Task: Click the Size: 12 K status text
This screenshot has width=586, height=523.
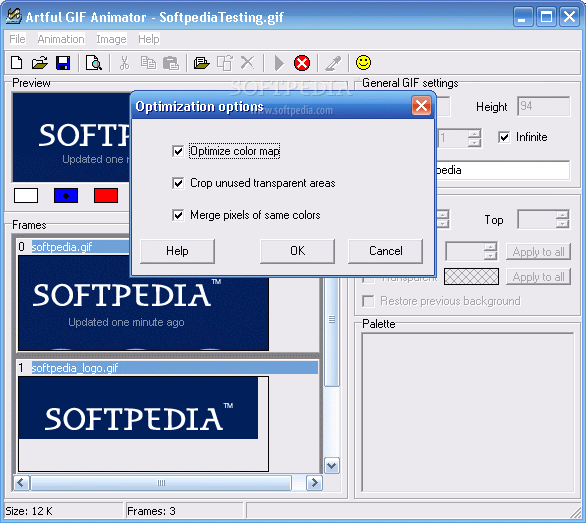Action: (x=29, y=511)
